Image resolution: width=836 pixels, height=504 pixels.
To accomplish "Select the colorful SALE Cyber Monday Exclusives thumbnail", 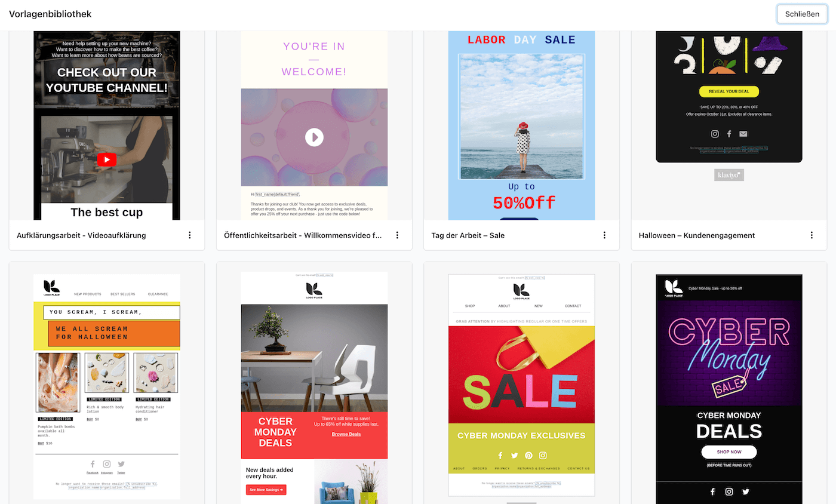I will pos(521,385).
